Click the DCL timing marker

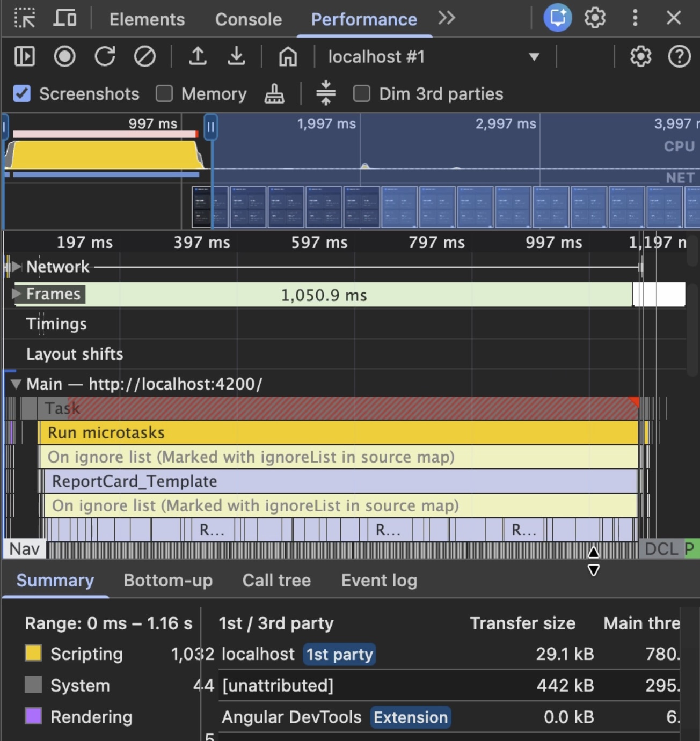(661, 549)
